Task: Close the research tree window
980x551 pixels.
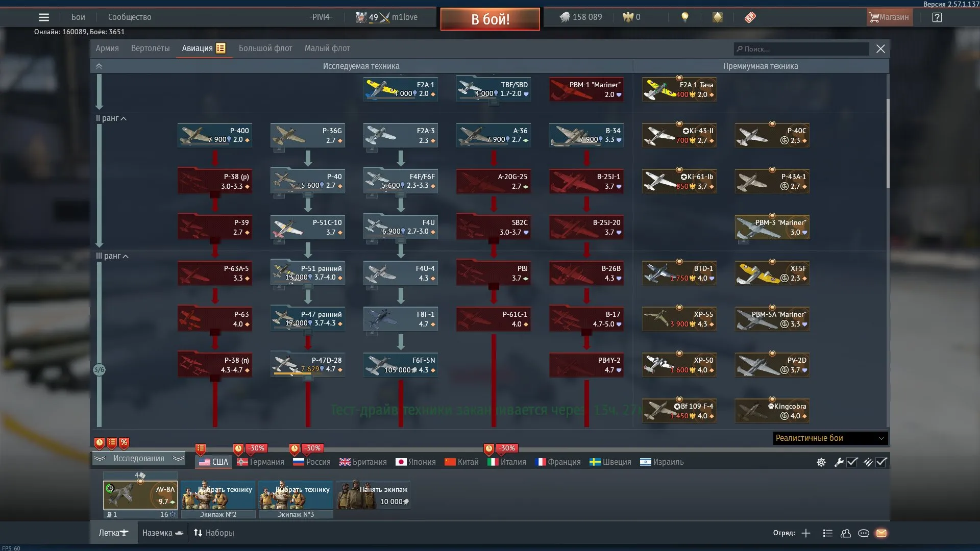Action: pos(880,49)
